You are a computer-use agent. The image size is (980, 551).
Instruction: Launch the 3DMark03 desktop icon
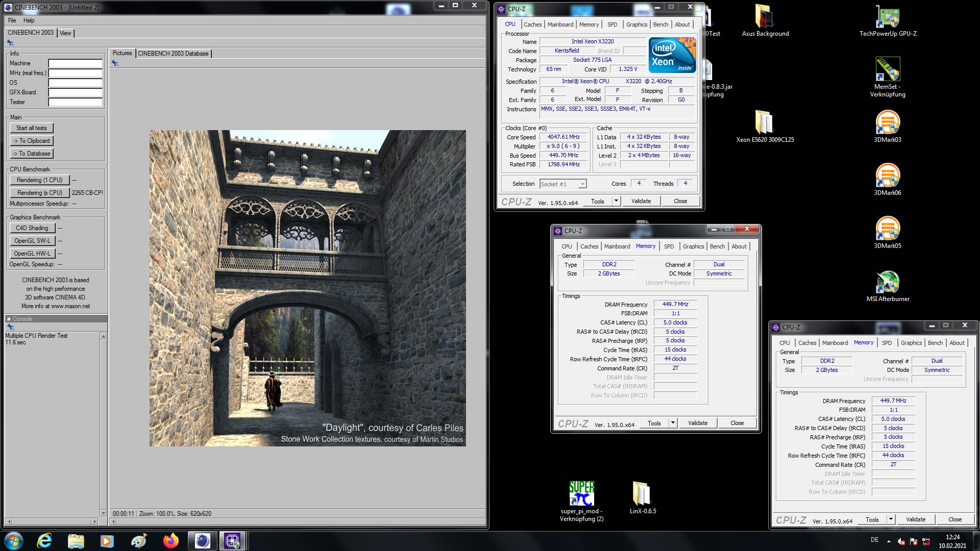point(888,122)
